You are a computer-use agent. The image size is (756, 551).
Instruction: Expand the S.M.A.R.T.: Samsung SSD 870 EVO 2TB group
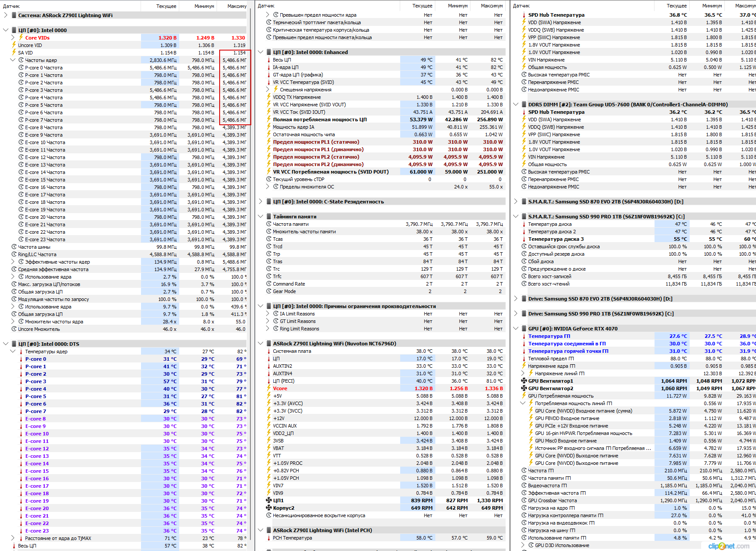click(516, 201)
